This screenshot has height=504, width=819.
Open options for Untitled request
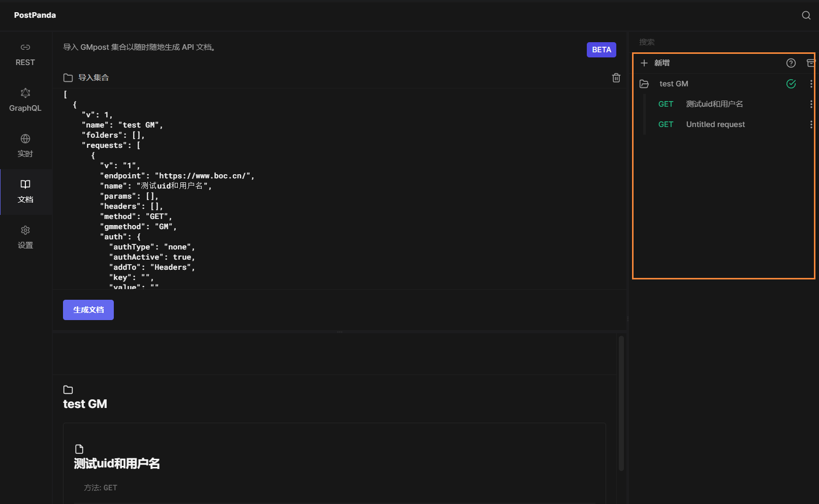[811, 124]
